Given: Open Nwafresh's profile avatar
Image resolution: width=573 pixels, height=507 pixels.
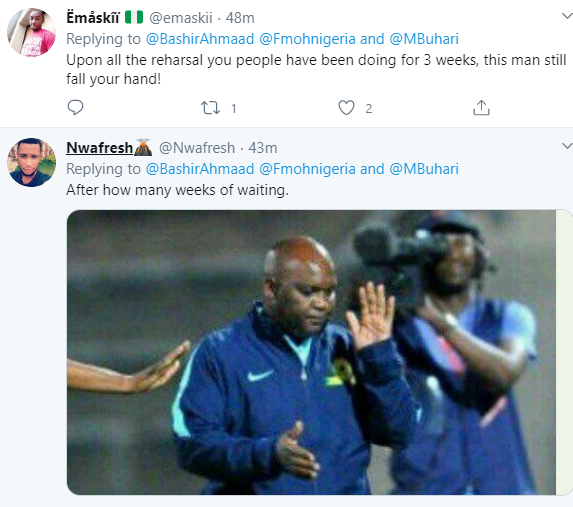Looking at the screenshot, I should (x=31, y=162).
